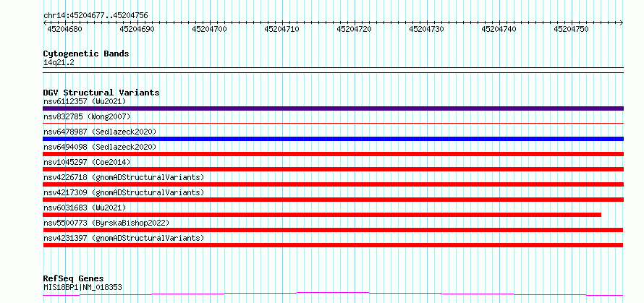This screenshot has width=644, height=303.
Task: Click ruler position 45204720
Action: tap(354, 29)
